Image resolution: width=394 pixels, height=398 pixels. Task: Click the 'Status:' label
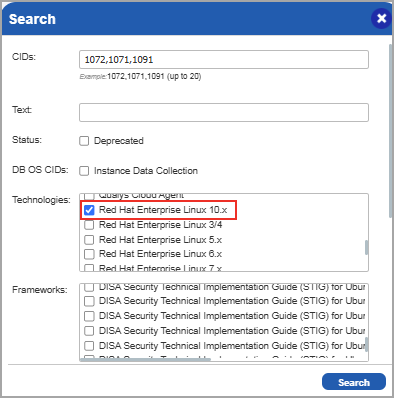[27, 140]
